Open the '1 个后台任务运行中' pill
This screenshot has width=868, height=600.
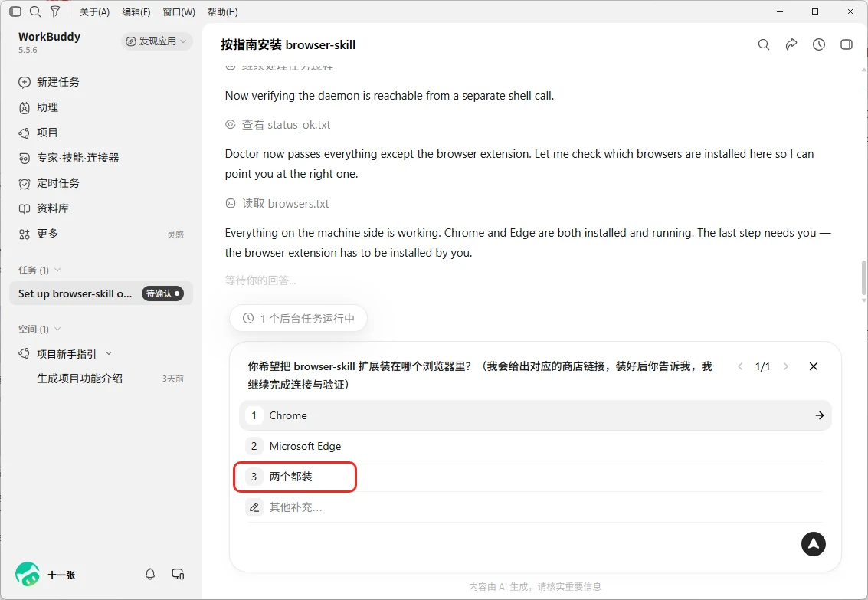298,318
